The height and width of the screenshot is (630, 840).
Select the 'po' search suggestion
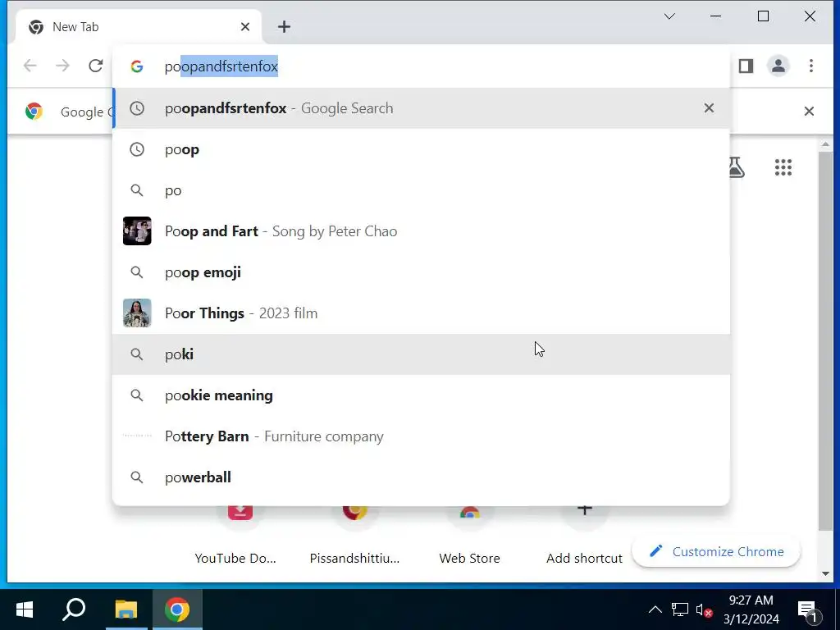coord(421,190)
